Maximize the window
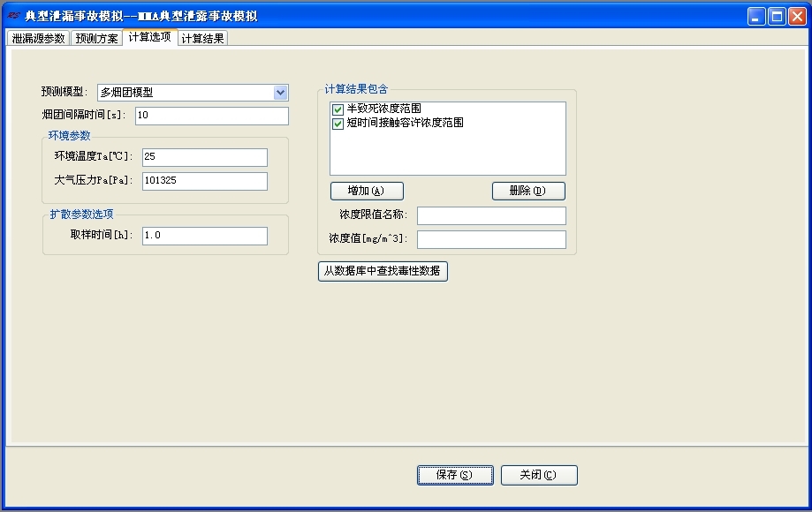Viewport: 812px width, 512px height. pyautogui.click(x=777, y=17)
